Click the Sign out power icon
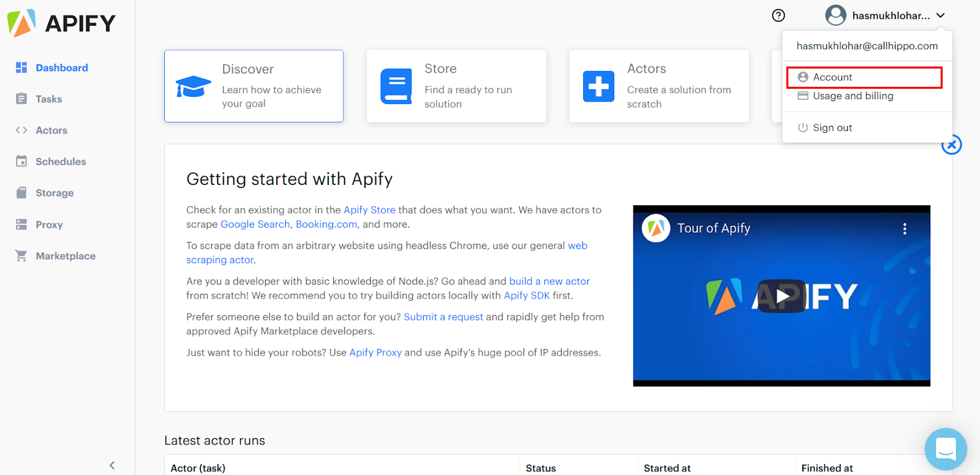This screenshot has height=475, width=980. [x=803, y=128]
